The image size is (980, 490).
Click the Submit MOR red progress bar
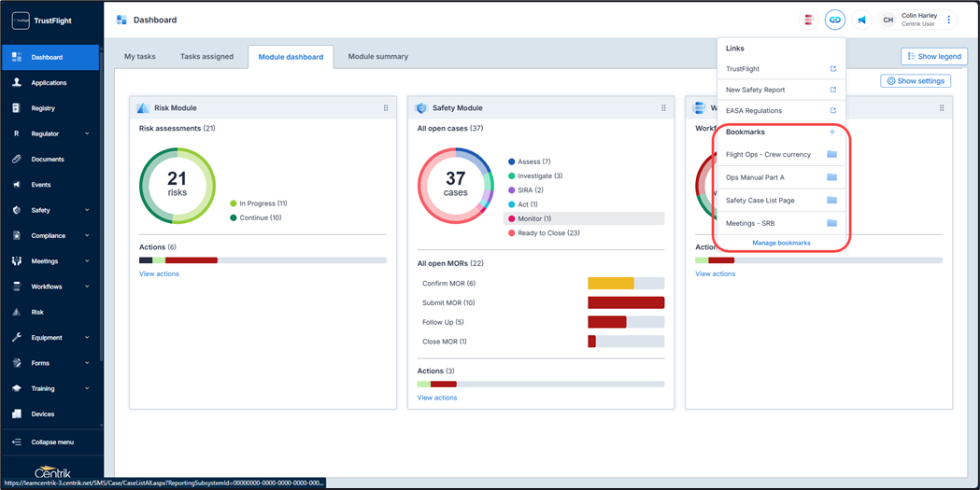[625, 302]
